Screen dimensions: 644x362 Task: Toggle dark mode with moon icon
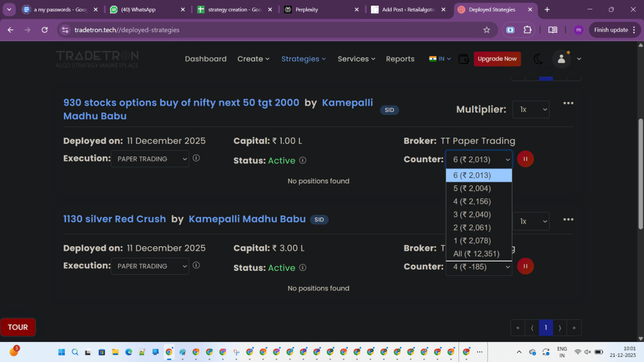point(538,59)
